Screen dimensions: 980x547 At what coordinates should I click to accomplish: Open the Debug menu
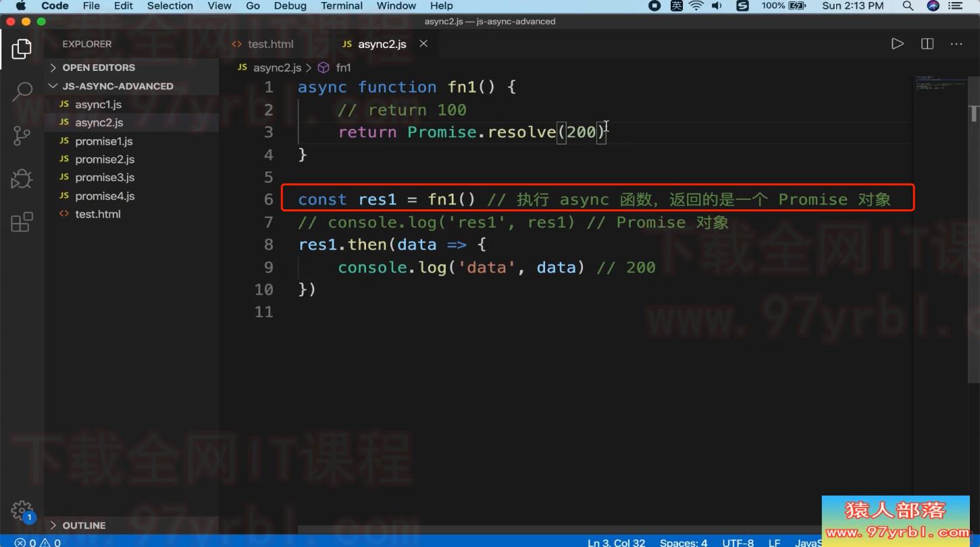point(290,6)
